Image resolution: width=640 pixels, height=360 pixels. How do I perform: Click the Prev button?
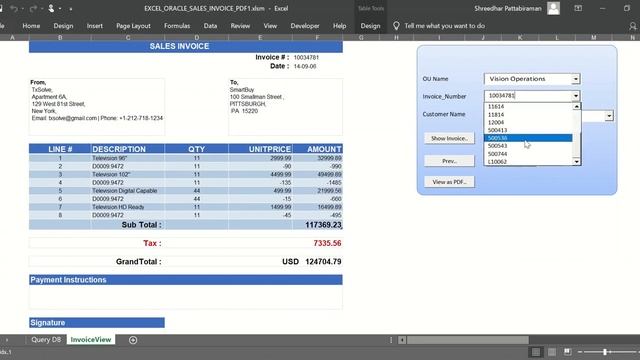tap(449, 161)
